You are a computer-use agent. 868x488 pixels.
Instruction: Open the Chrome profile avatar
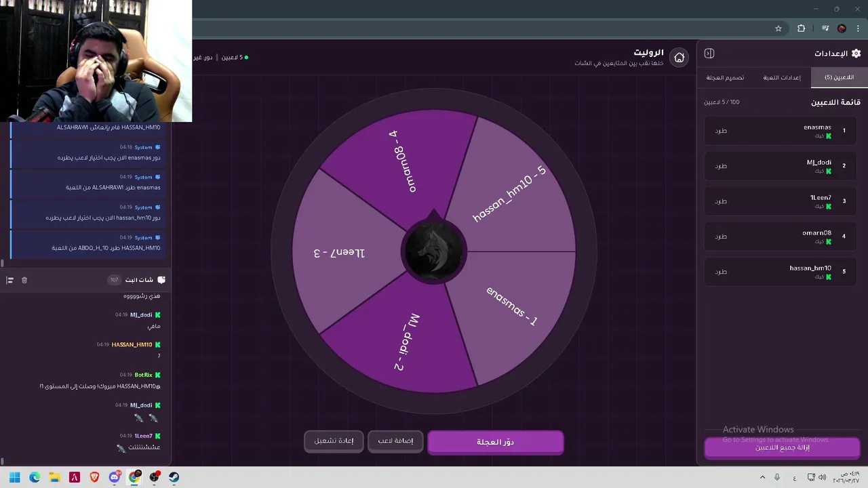click(842, 28)
